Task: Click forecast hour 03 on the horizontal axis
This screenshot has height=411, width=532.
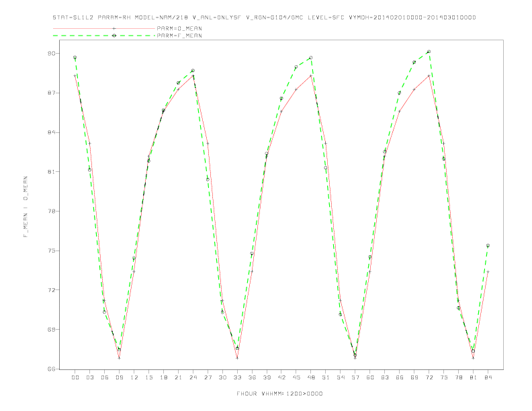Action: 89,377
